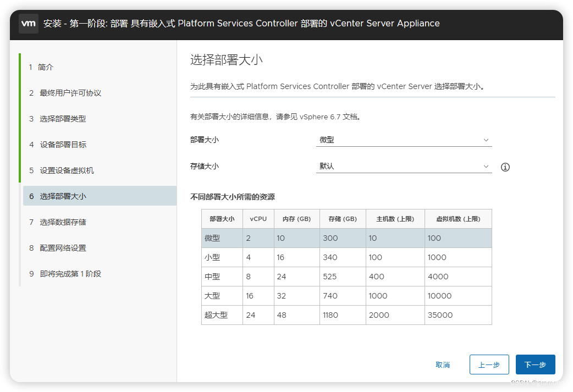Click the vSphere 6.7 文档 reference text
This screenshot has width=573, height=392.
click(x=328, y=117)
